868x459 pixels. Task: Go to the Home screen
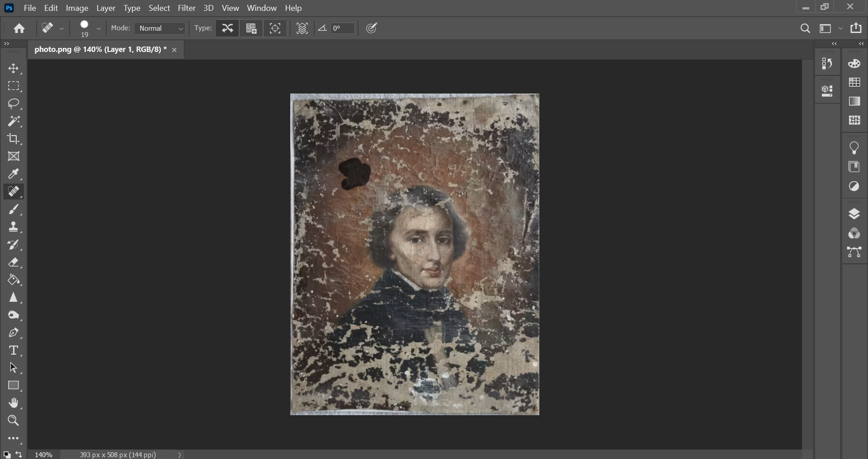pos(19,28)
